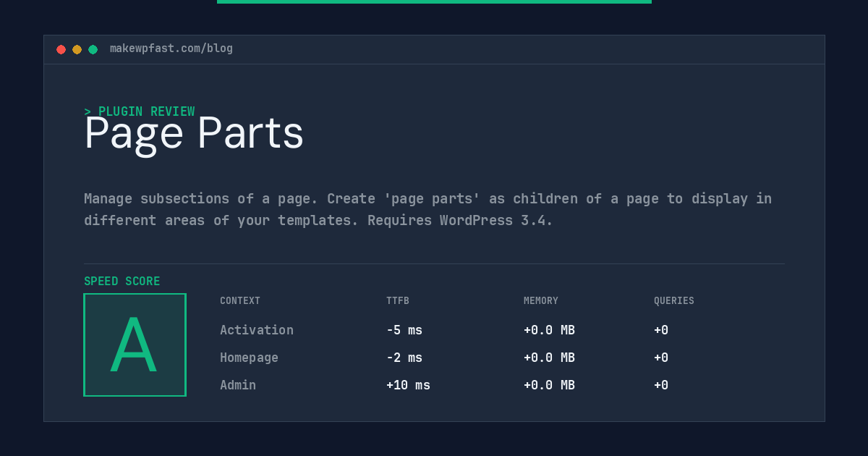This screenshot has width=868, height=456.
Task: Click the red window dot
Action: (61, 49)
